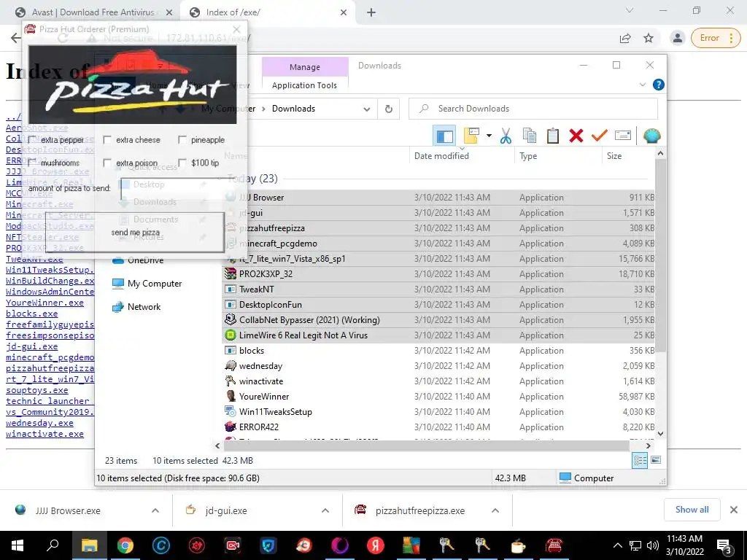
Task: Open the Windows Start menu
Action: click(x=18, y=545)
